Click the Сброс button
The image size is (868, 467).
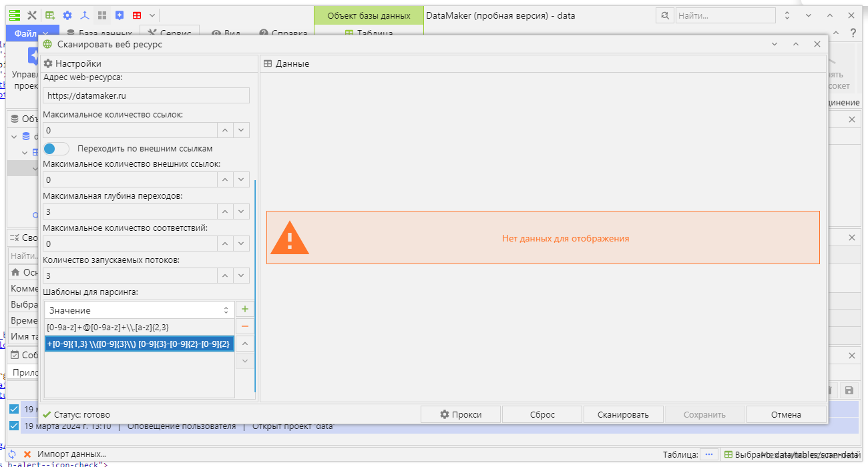coord(542,414)
